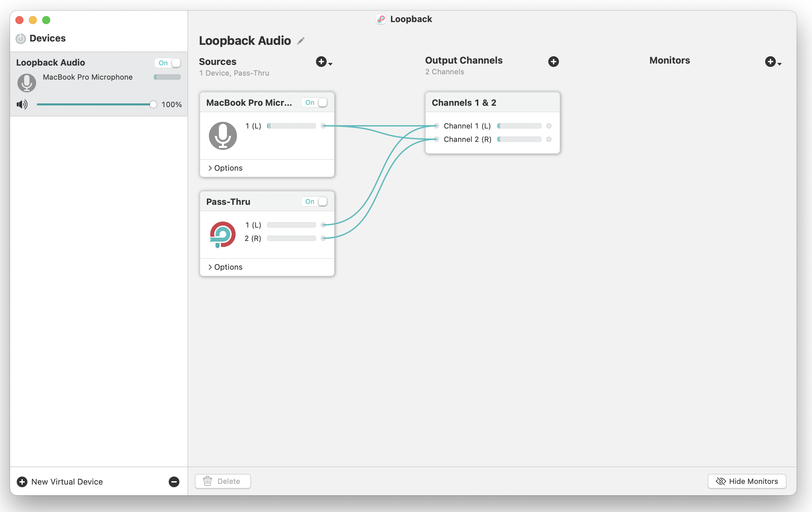Disable the MacBook Pro Microphone source switch
The height and width of the screenshot is (512, 812).
pos(315,102)
